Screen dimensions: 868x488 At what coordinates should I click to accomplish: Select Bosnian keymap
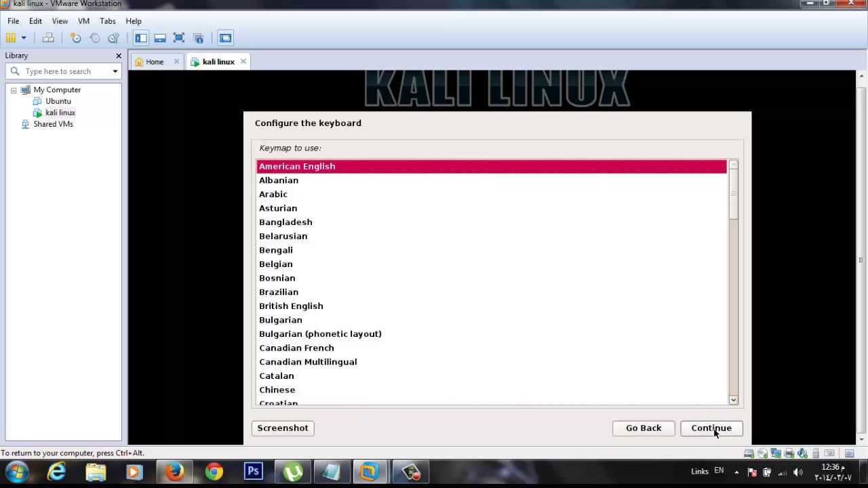[x=492, y=278]
